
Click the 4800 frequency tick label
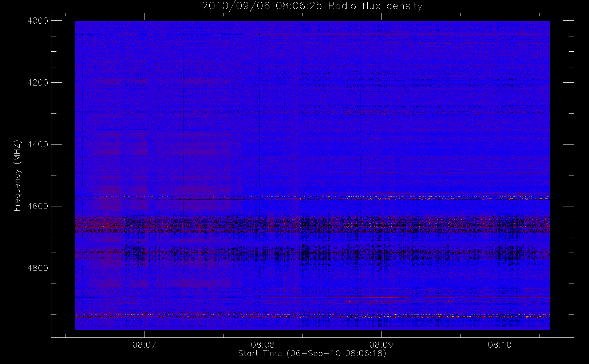[38, 268]
